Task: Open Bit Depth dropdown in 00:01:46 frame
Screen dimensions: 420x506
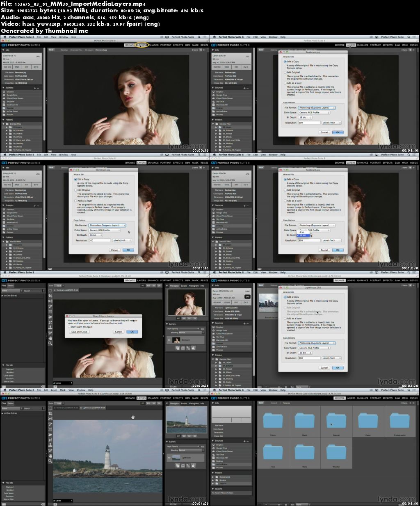Action: click(95, 235)
